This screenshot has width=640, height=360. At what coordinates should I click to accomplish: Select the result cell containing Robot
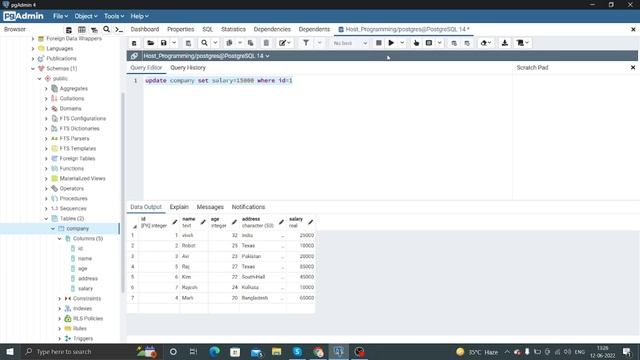click(x=194, y=246)
